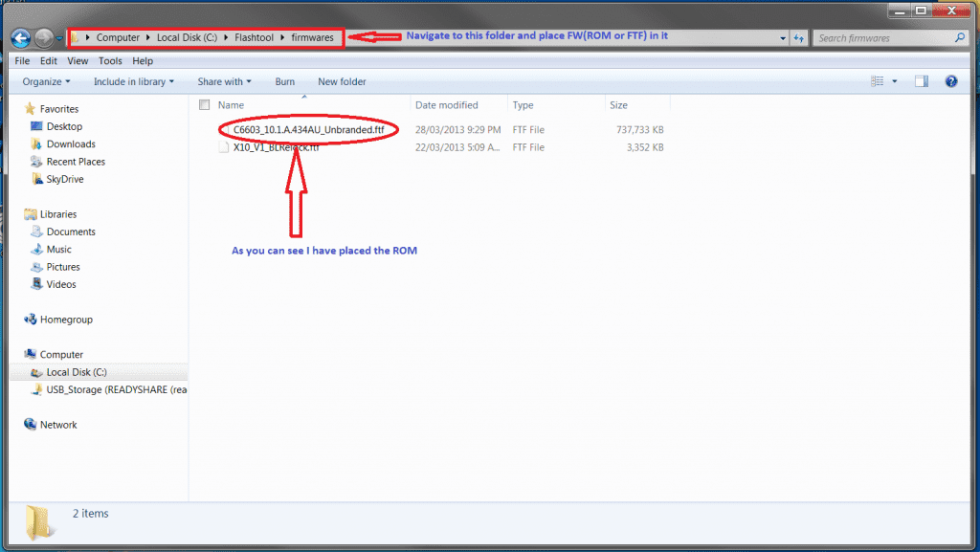This screenshot has height=552, width=980.
Task: Select Favorites in navigation pane
Action: [58, 109]
